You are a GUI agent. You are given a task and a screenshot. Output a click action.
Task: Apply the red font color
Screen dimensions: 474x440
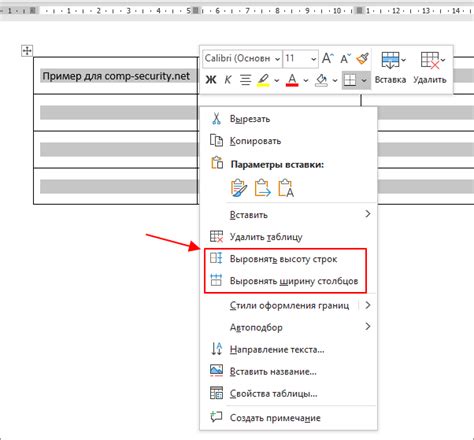292,80
